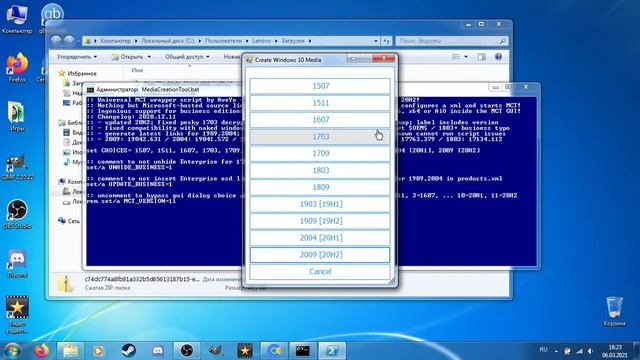Click Загрузки in the Explorer address path
Image resolution: width=640 pixels, height=360 pixels.
[293, 41]
